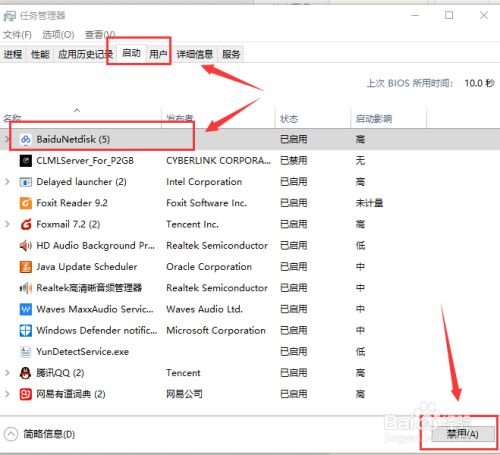Viewport: 500px width, 455px height.
Task: Click the 网易有道词典 red icon
Action: [x=26, y=394]
